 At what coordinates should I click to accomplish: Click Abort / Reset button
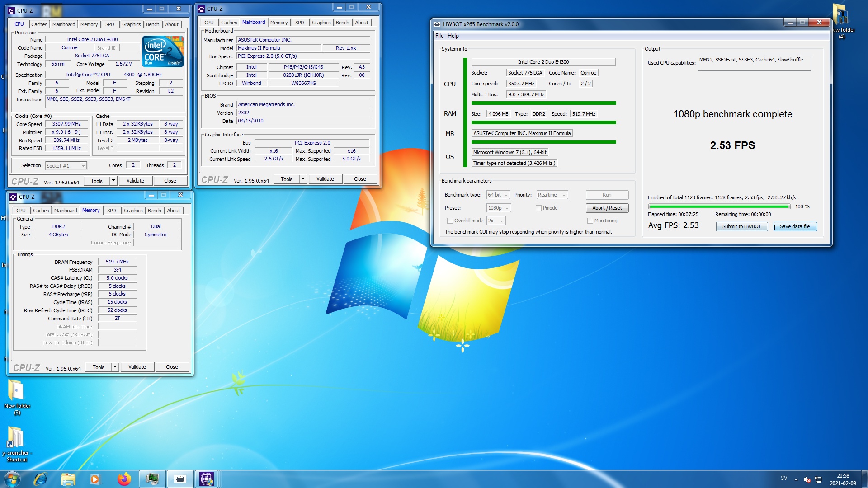click(607, 208)
